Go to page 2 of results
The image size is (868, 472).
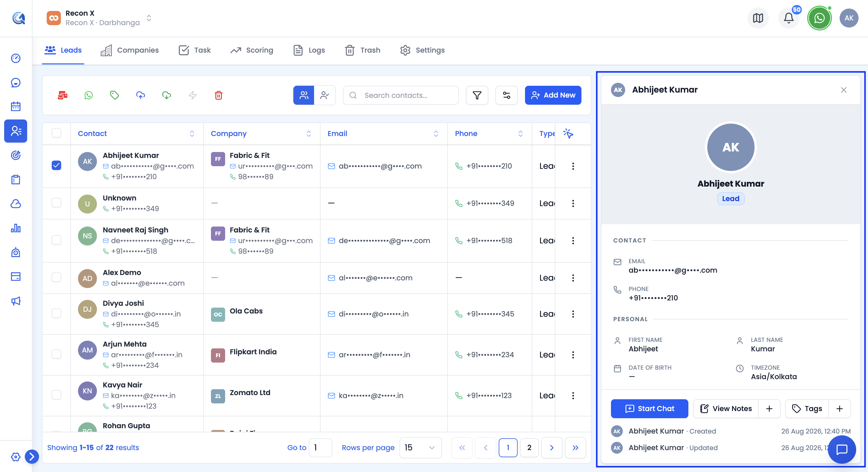(x=529, y=448)
